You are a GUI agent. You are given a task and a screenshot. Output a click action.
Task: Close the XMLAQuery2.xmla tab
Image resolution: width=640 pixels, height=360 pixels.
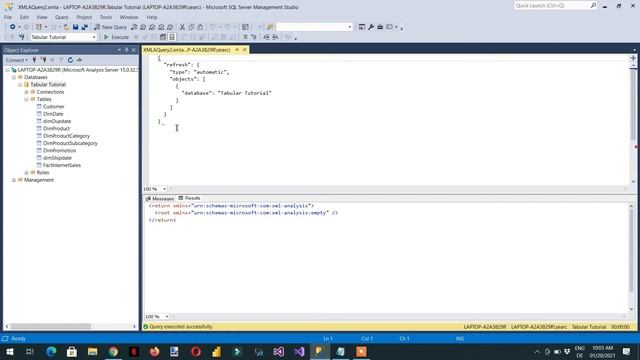(x=244, y=50)
